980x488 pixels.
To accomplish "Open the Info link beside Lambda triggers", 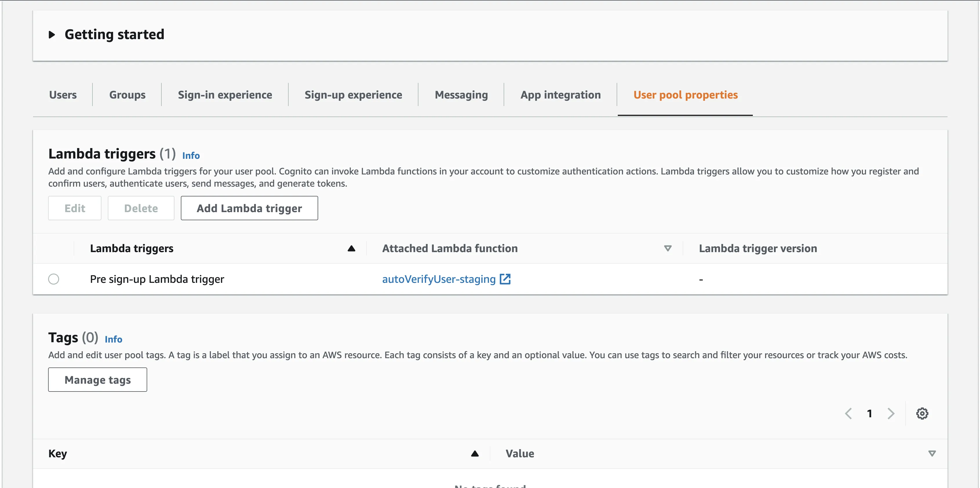I will tap(191, 156).
